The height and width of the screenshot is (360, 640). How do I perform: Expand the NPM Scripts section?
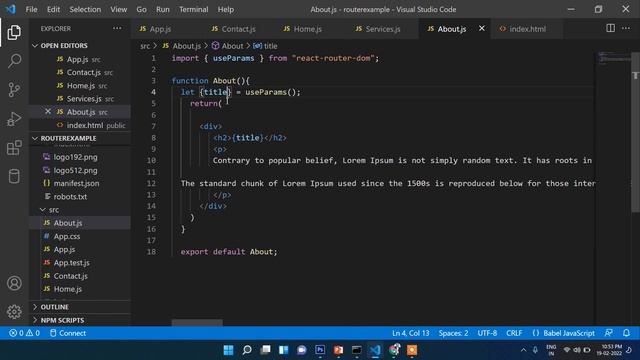point(80,320)
